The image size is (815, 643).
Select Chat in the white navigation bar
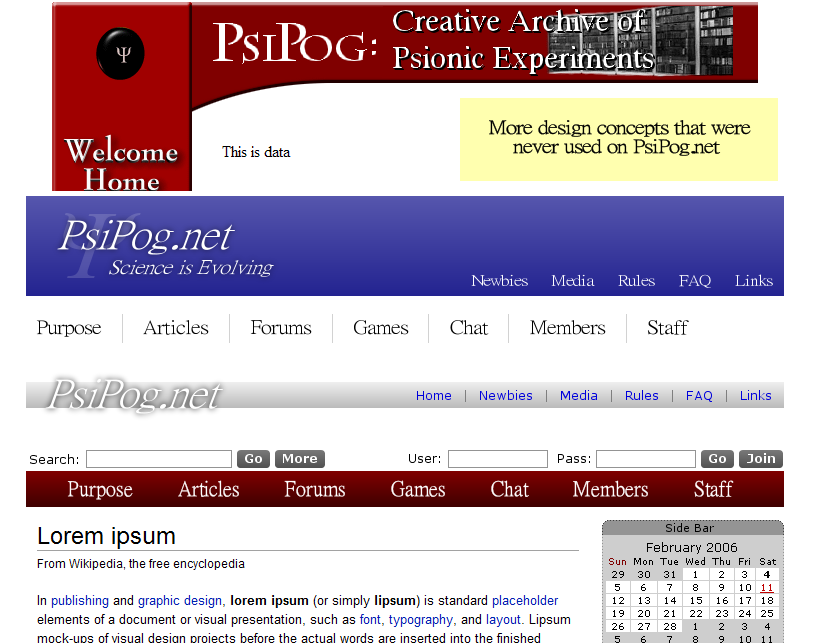coord(469,328)
